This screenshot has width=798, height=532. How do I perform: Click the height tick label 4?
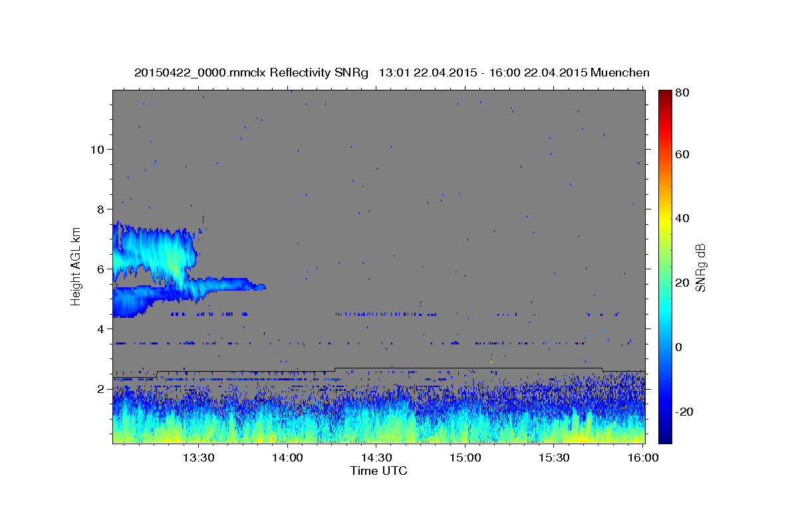click(x=101, y=329)
